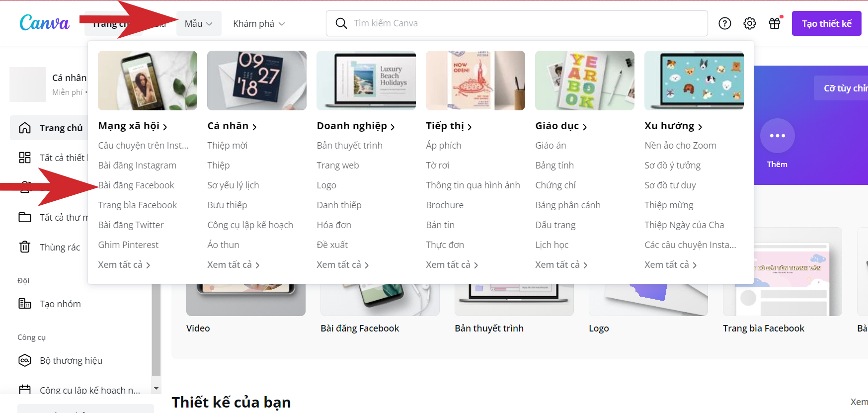Expand the Khám phá dropdown
The height and width of the screenshot is (413, 868).
(x=259, y=23)
